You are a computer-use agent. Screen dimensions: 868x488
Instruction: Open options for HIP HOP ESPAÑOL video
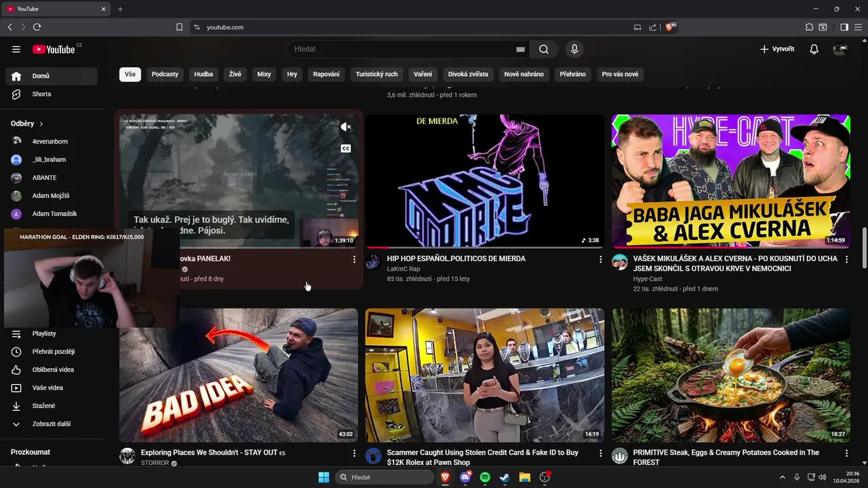pos(600,259)
